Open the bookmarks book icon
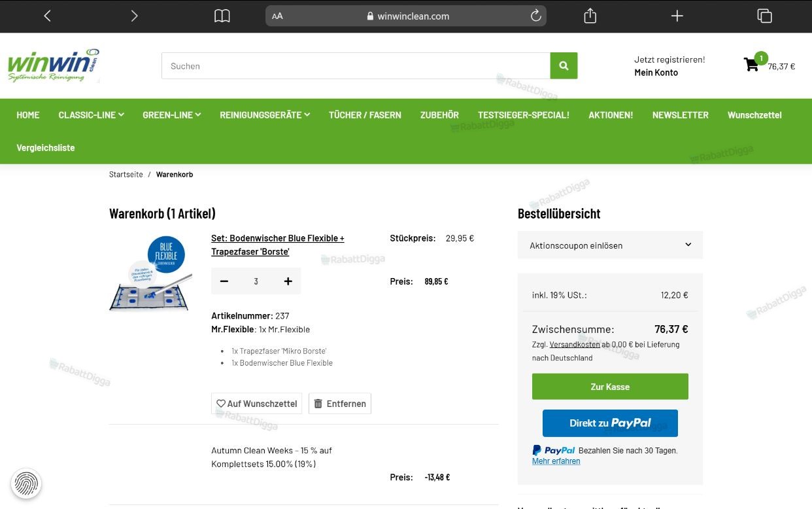This screenshot has width=812, height=509. (222, 16)
